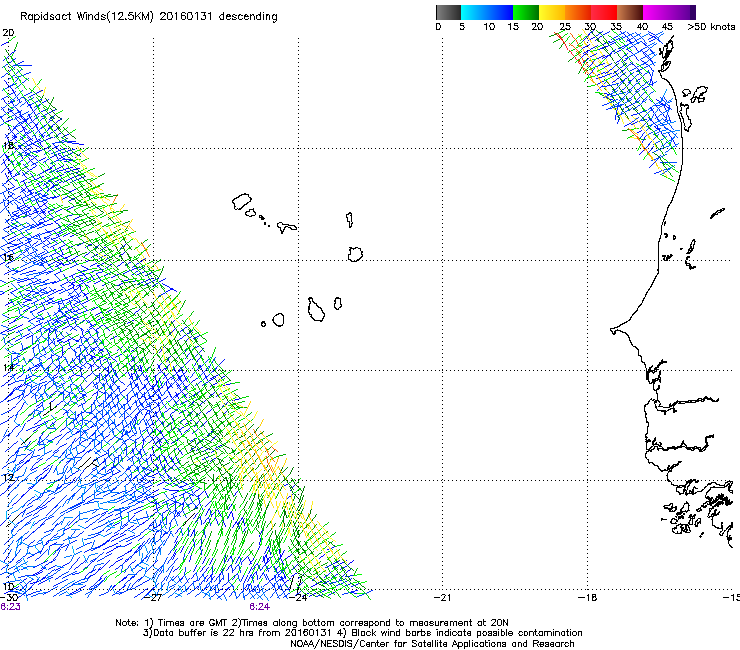Click the note about the 22 hr data buffer
Screen dimensions: 740x650
click(x=238, y=633)
